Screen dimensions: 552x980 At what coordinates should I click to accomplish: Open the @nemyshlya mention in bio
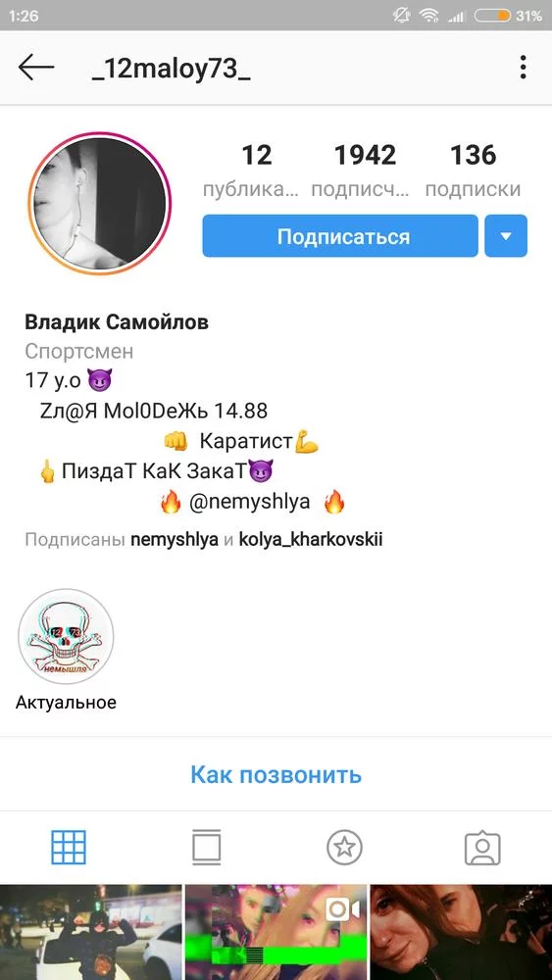pos(249,501)
